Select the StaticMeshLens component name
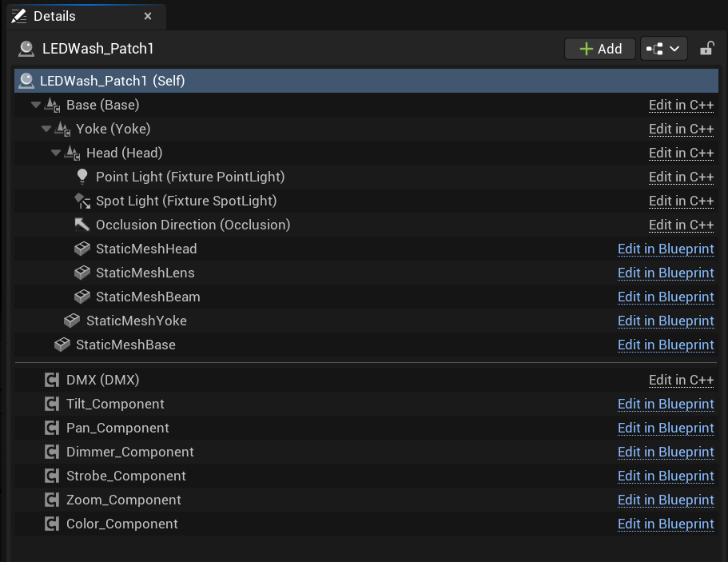The height and width of the screenshot is (562, 728). pos(145,273)
